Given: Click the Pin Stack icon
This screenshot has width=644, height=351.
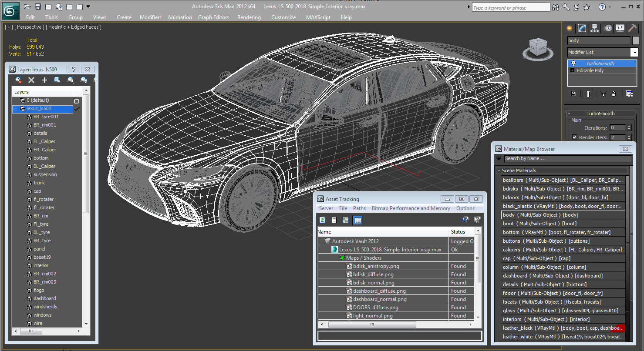Looking at the screenshot, I should click(x=573, y=94).
